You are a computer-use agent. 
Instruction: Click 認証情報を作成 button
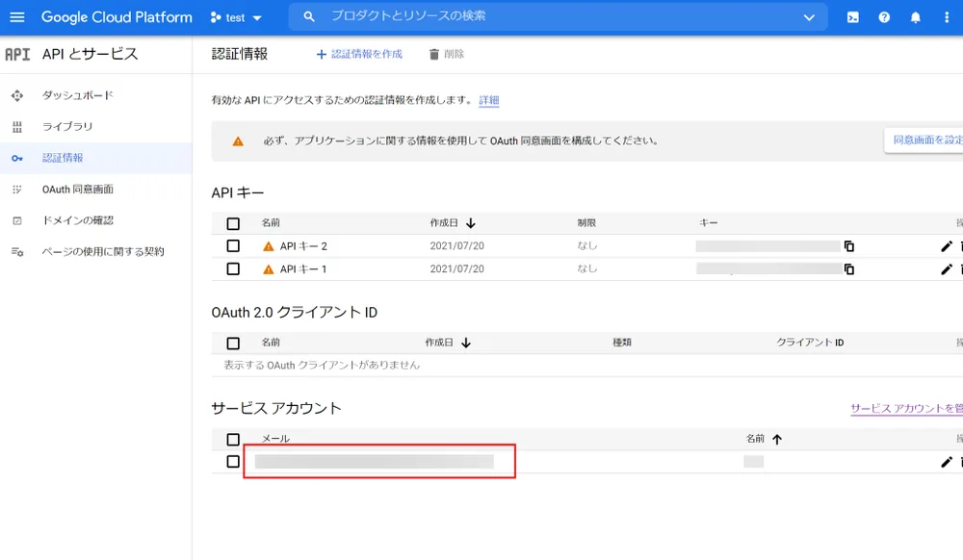(359, 54)
